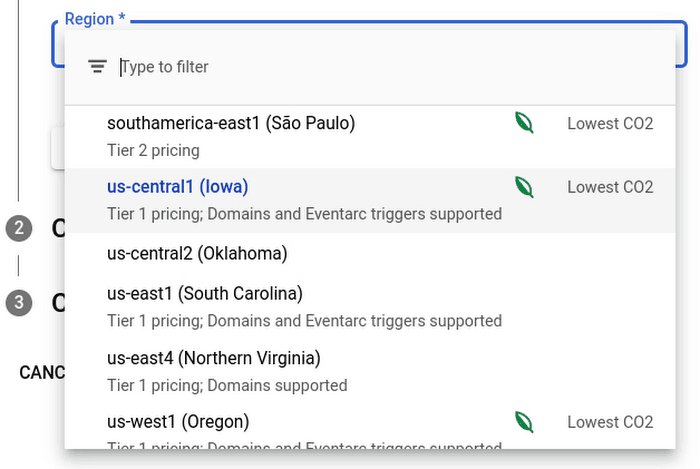Click Lowest CO2 label for São Paulo
The height and width of the screenshot is (469, 700).
point(610,124)
